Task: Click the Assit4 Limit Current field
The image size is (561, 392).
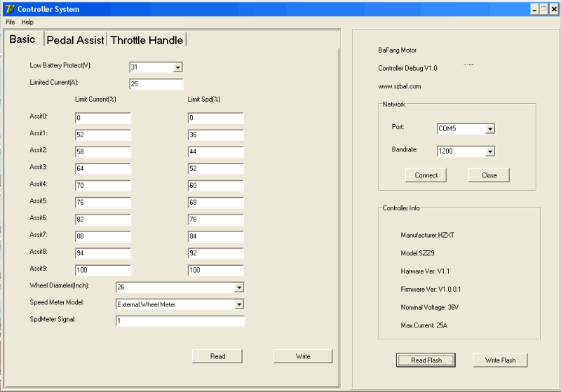Action: 102,186
